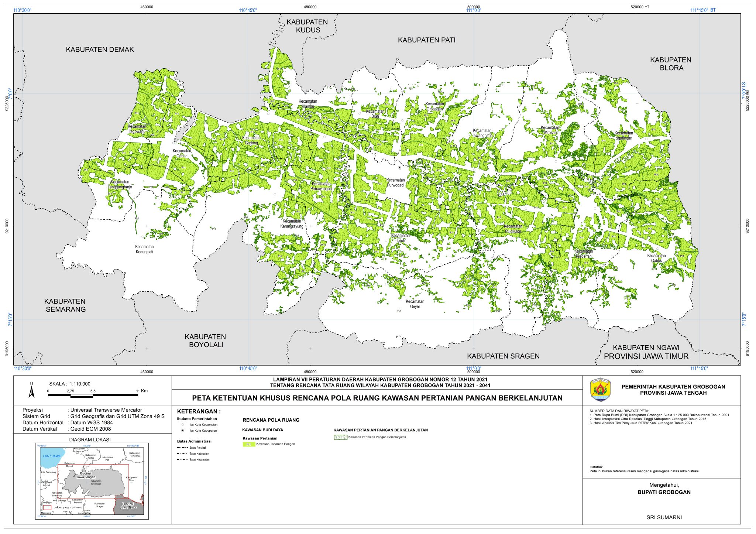Click the Kecamatan Tegowanu label
The height and width of the screenshot is (534, 756).
(x=137, y=129)
